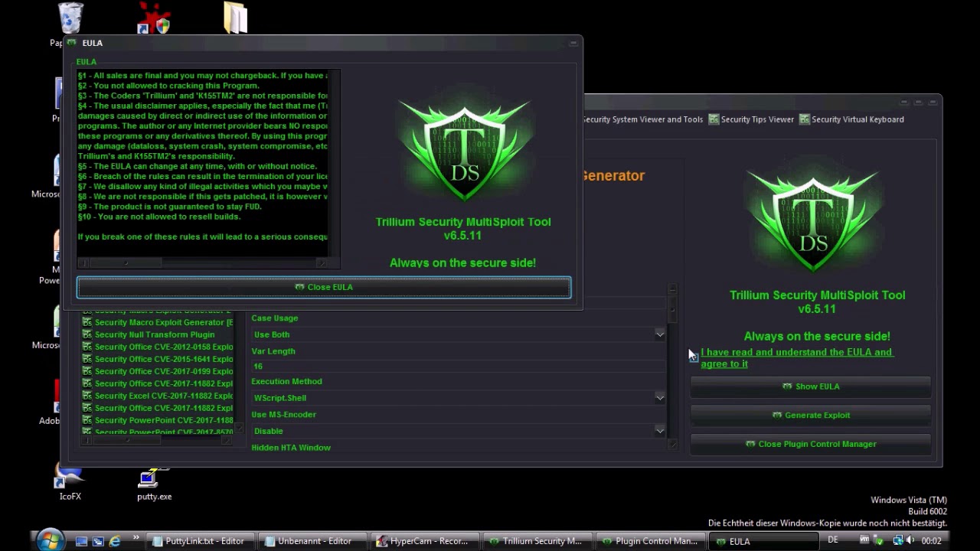Open Security System Viewer and Tools tab

642,119
